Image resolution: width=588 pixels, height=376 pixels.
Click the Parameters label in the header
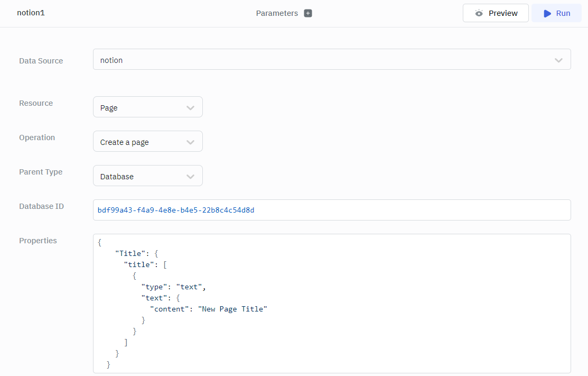pyautogui.click(x=277, y=13)
